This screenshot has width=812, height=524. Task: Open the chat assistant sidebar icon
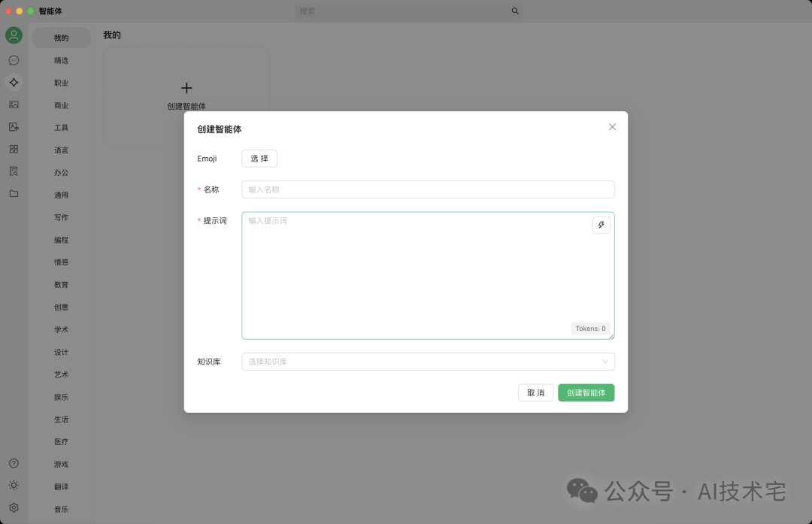pos(14,61)
